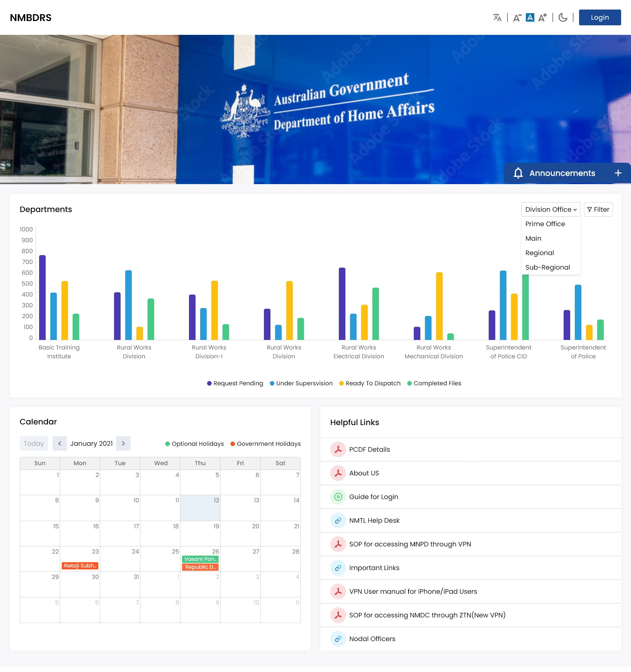Image resolution: width=631 pixels, height=672 pixels.
Task: Decrease font size with A- icon
Action: (517, 17)
